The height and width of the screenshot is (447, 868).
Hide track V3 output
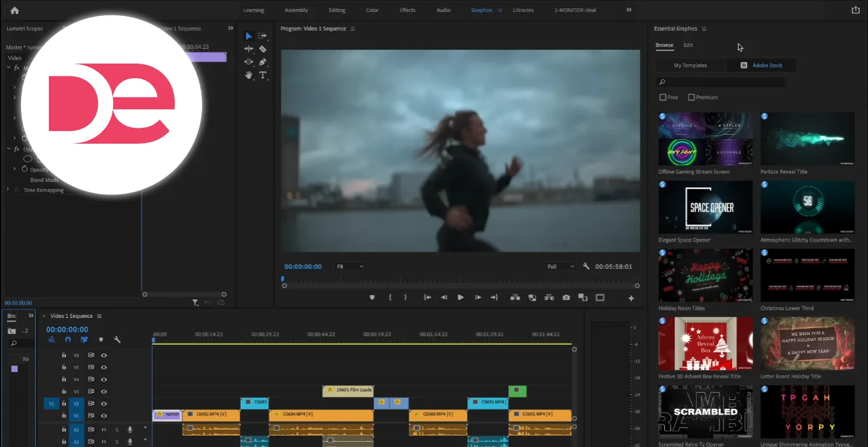tap(104, 392)
